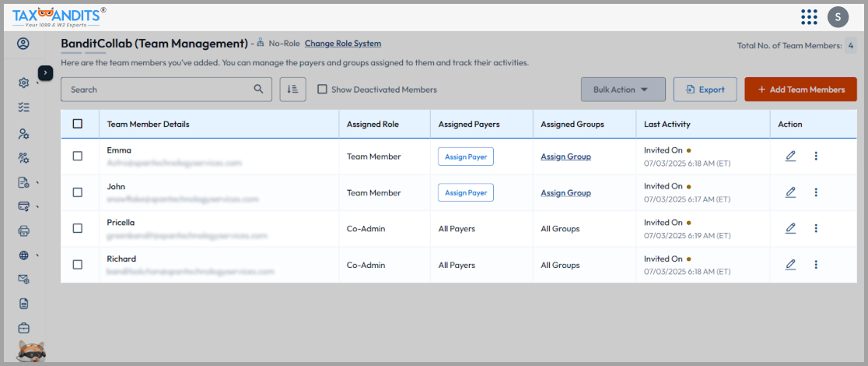Click Assign Group link for Emma
Image resolution: width=868 pixels, height=366 pixels.
click(x=565, y=157)
